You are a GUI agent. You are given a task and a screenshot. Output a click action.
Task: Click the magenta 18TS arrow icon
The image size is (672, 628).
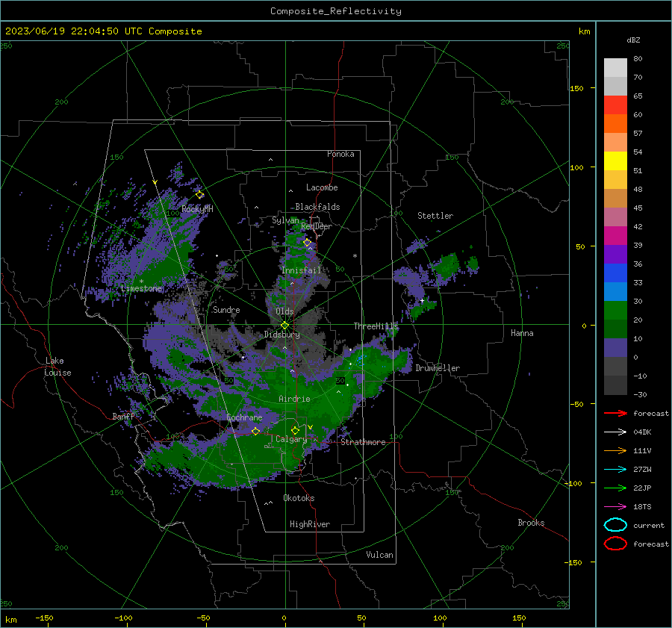tap(615, 507)
